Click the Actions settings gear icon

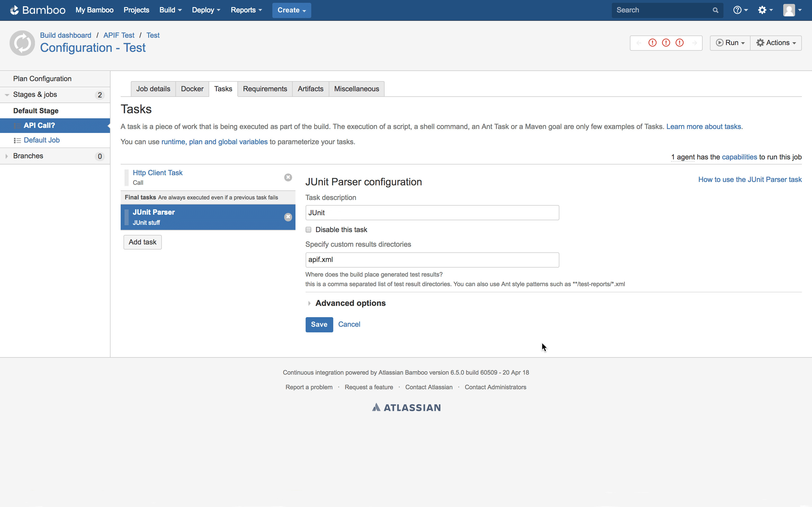(760, 42)
